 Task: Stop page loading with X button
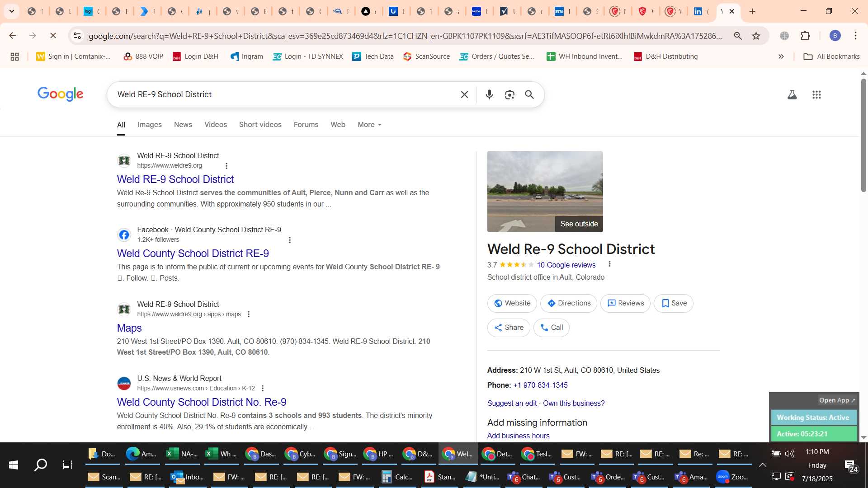pos(53,36)
